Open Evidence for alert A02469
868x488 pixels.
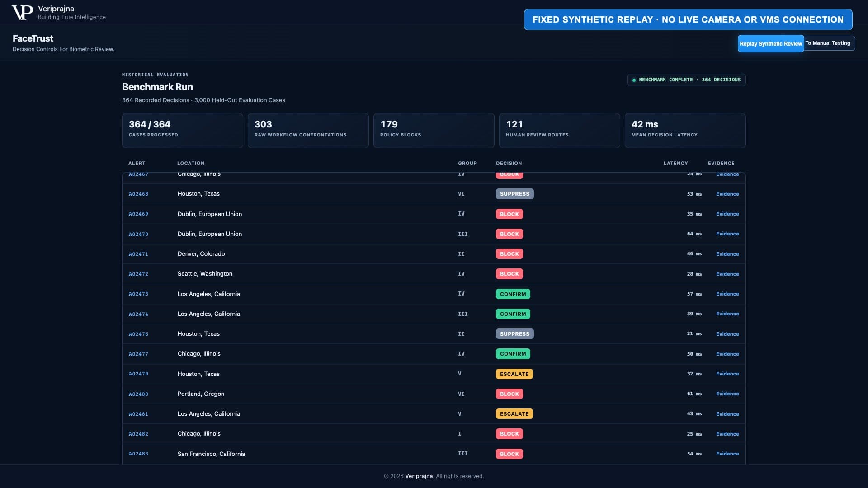727,214
